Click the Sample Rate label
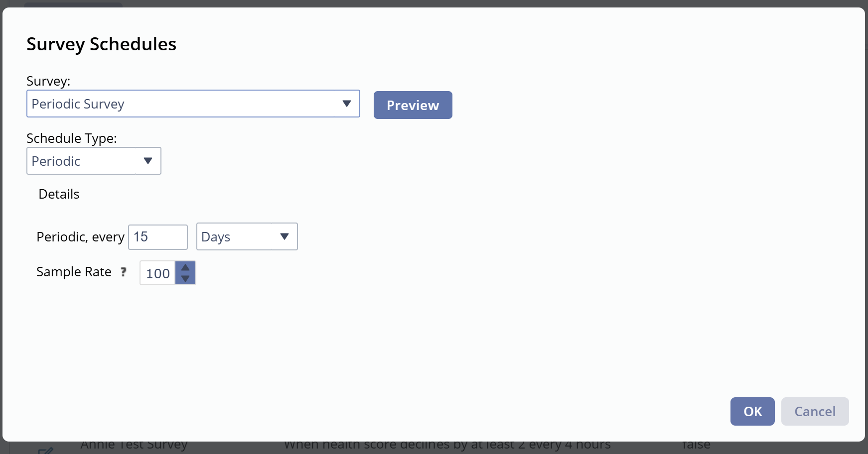The image size is (868, 454). [x=74, y=272]
